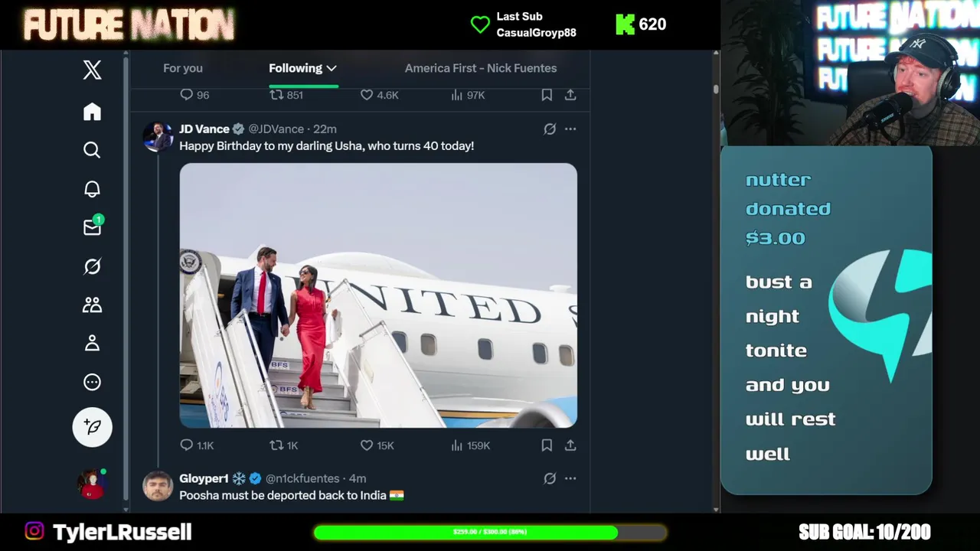This screenshot has width=980, height=551.
Task: Open more options on JD Vance post
Action: coord(570,129)
